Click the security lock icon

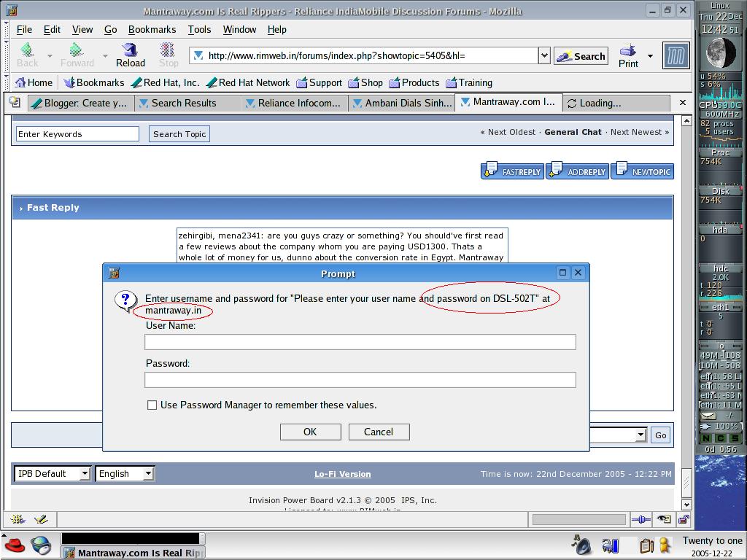[x=684, y=519]
